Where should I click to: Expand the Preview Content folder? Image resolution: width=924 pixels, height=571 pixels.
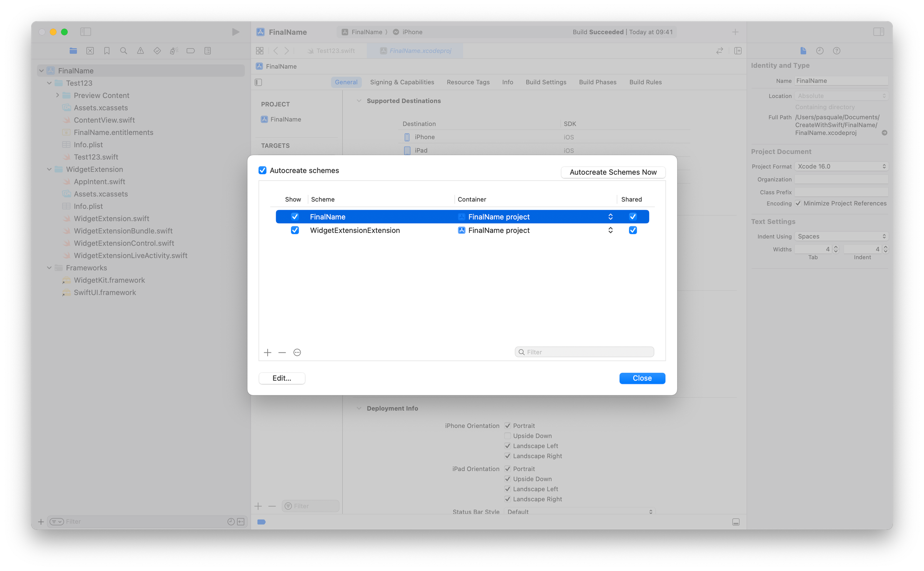pyautogui.click(x=57, y=95)
